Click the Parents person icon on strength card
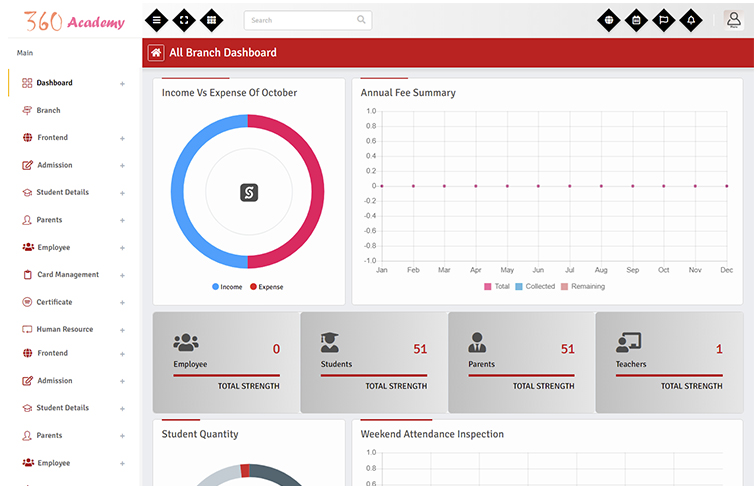Screen dimensions: 756x486 coord(477,342)
